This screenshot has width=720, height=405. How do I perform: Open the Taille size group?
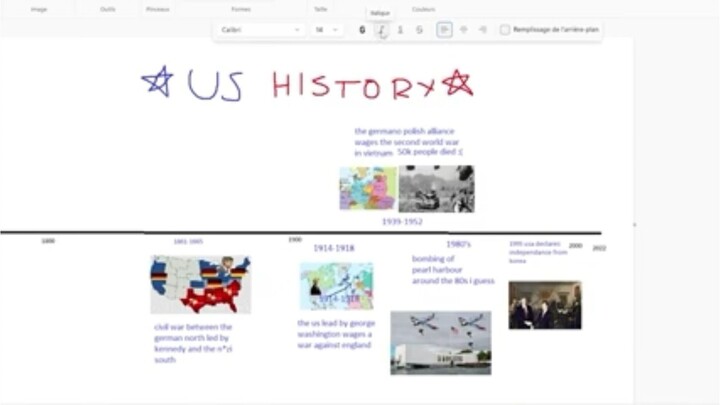pyautogui.click(x=320, y=8)
